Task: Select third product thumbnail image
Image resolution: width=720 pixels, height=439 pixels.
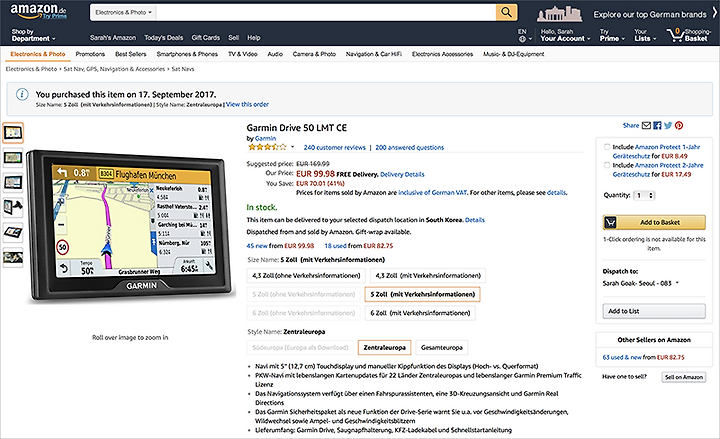Action: (x=13, y=183)
